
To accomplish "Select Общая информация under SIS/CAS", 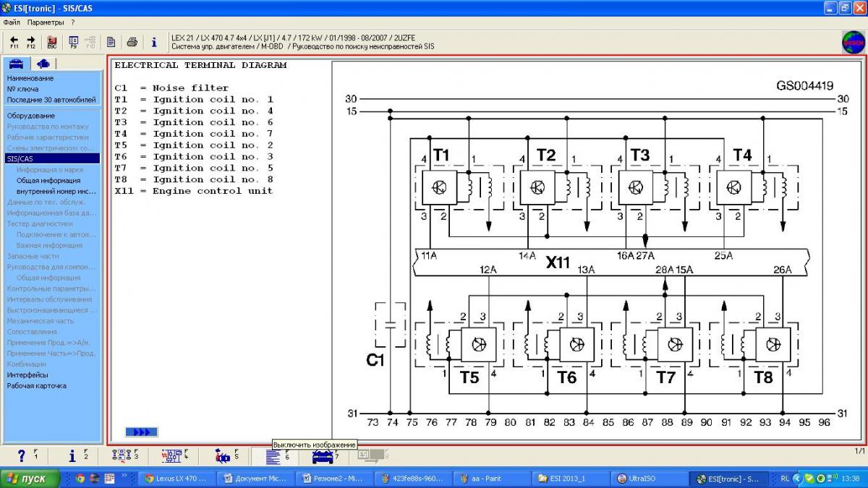I will point(48,180).
